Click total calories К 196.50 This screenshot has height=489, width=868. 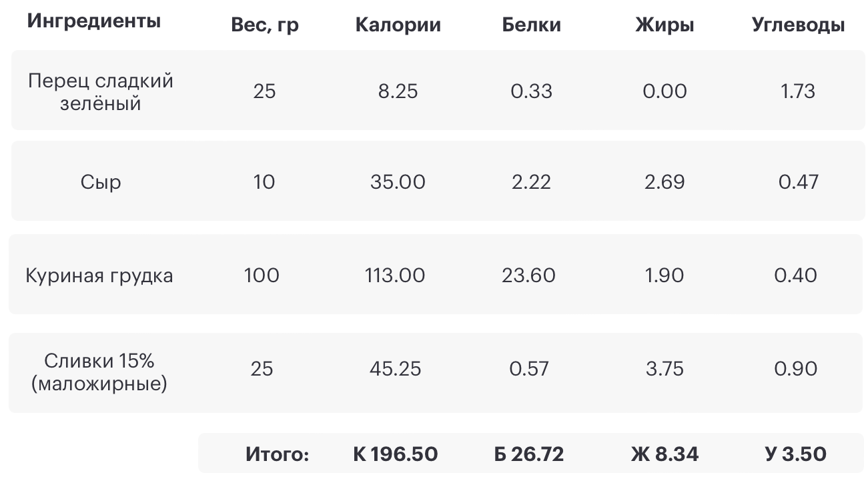click(x=396, y=454)
